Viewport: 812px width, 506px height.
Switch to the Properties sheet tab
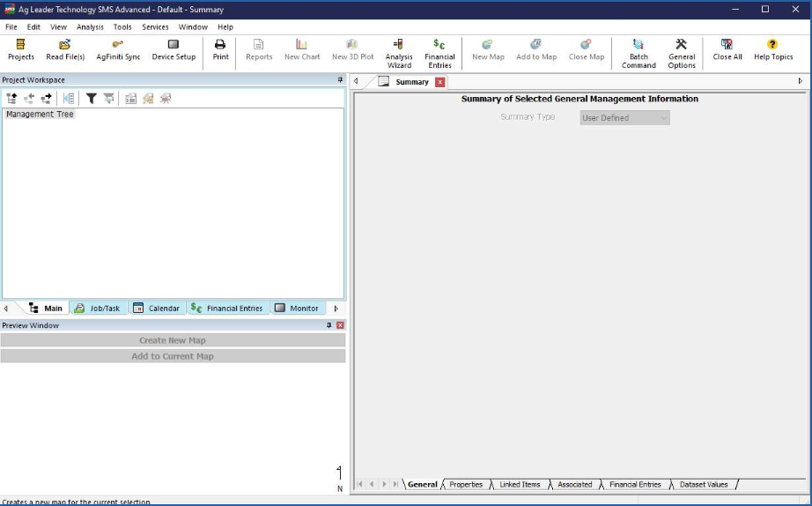[466, 484]
